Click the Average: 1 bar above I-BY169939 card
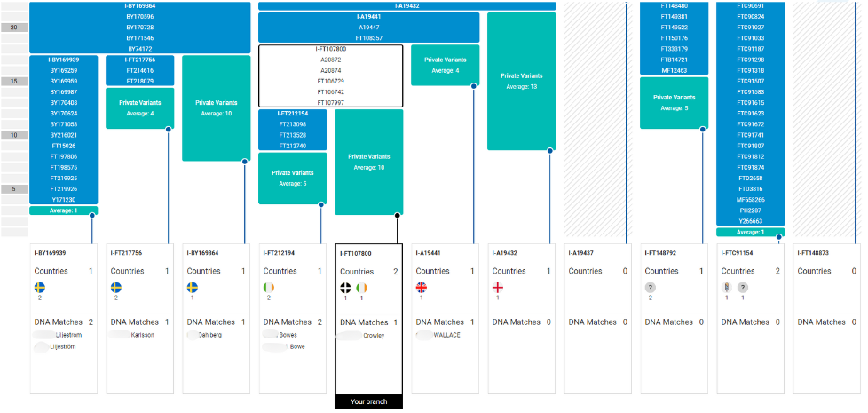 (x=64, y=210)
